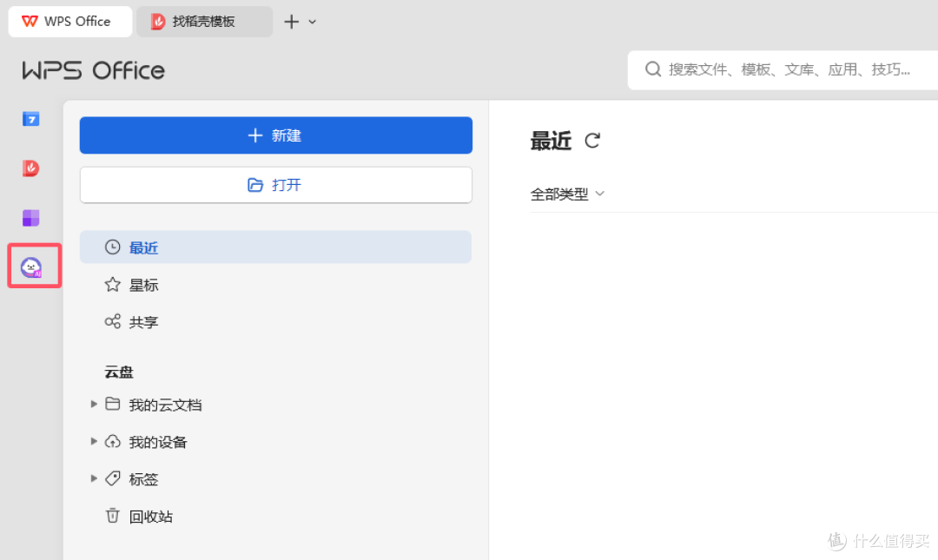Click the refresh icon beside 最近 heading
Viewport: 938px width, 560px height.
tap(592, 141)
